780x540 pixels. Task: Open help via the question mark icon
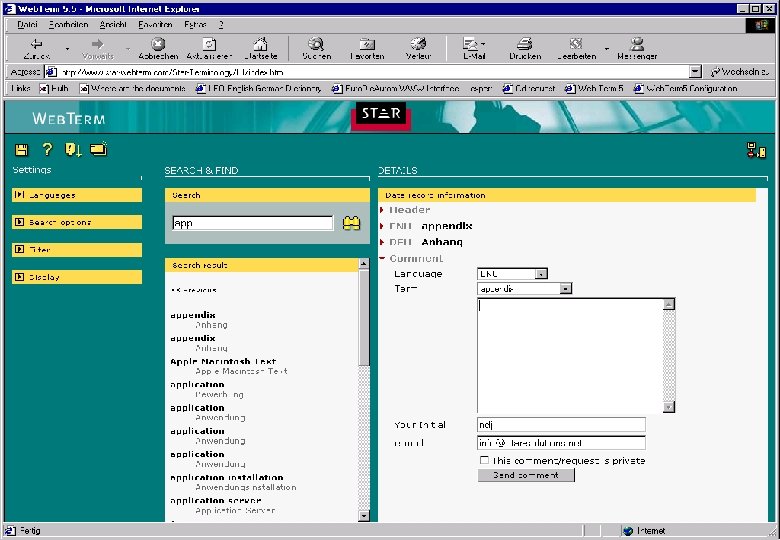(46, 150)
